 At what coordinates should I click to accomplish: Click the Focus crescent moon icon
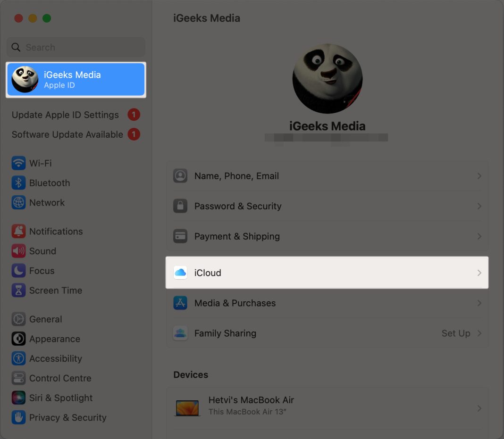coord(18,271)
